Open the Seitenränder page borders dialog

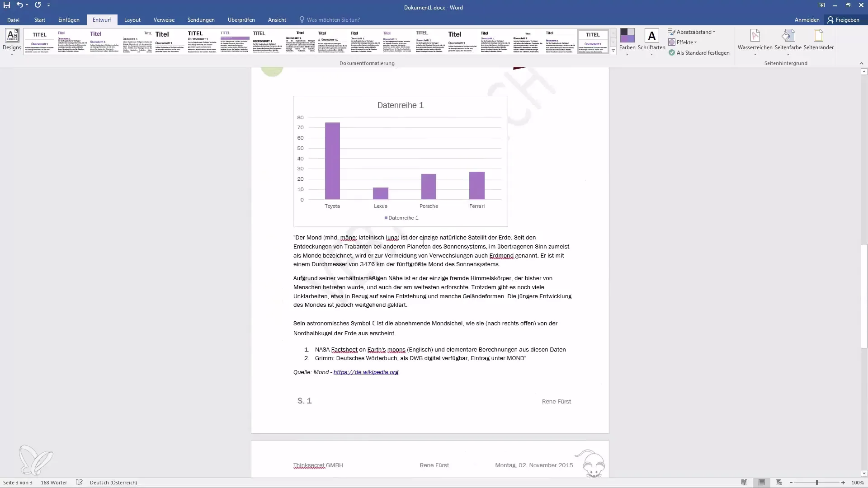pos(818,36)
